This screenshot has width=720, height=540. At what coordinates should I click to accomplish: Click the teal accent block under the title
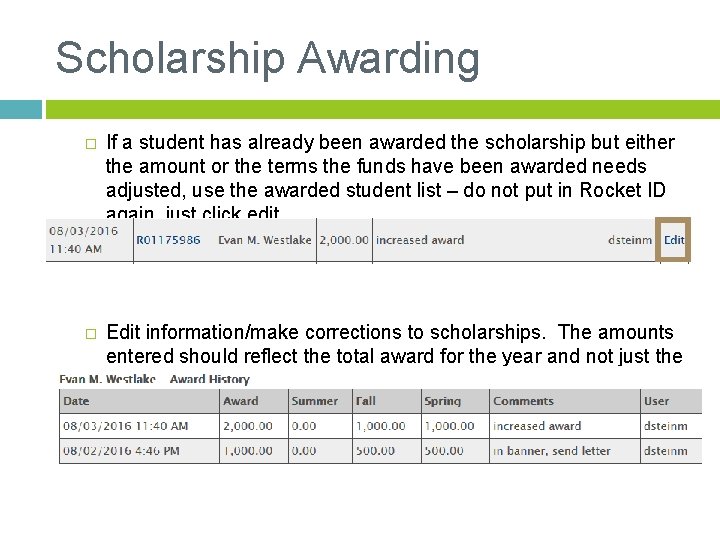click(x=20, y=109)
